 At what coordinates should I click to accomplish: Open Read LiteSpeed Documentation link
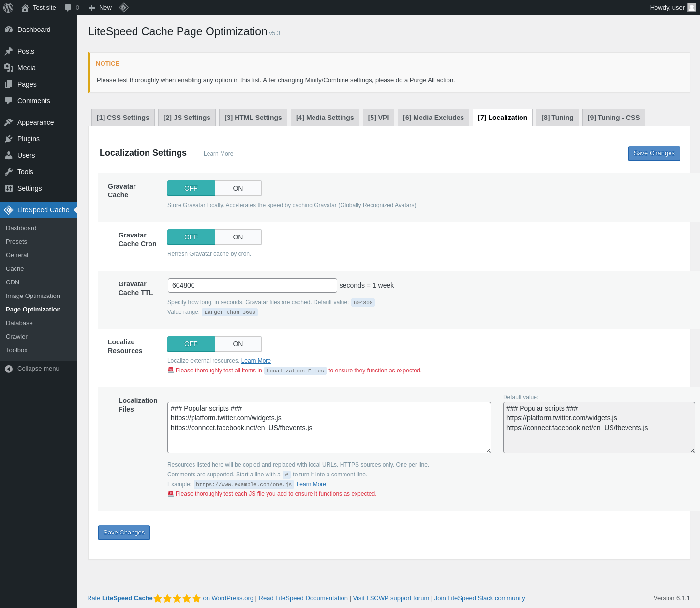click(303, 598)
